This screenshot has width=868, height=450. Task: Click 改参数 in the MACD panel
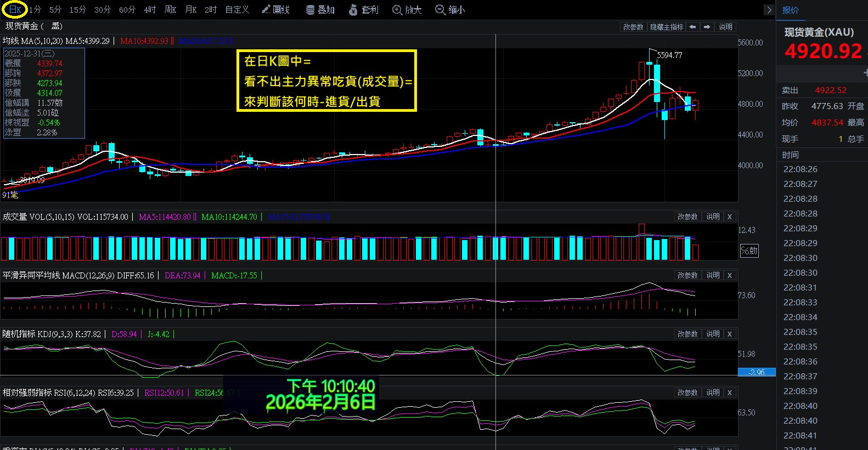click(x=687, y=276)
